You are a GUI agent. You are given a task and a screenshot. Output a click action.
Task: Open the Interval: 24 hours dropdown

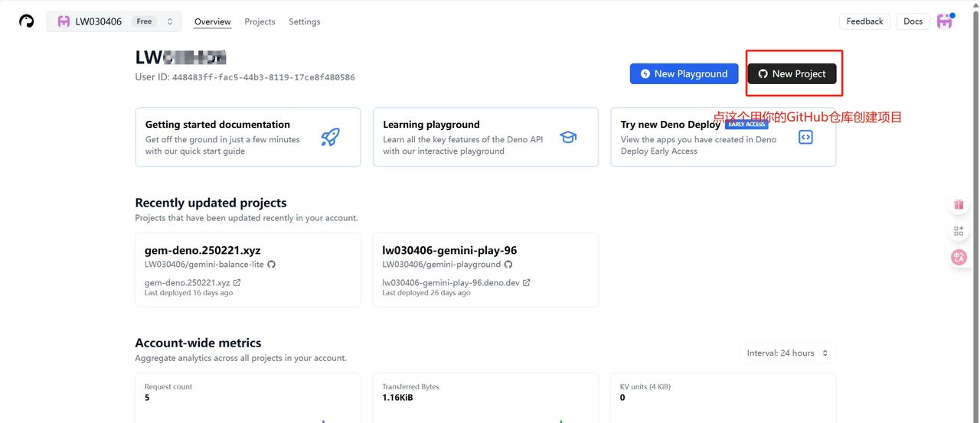[x=787, y=353]
